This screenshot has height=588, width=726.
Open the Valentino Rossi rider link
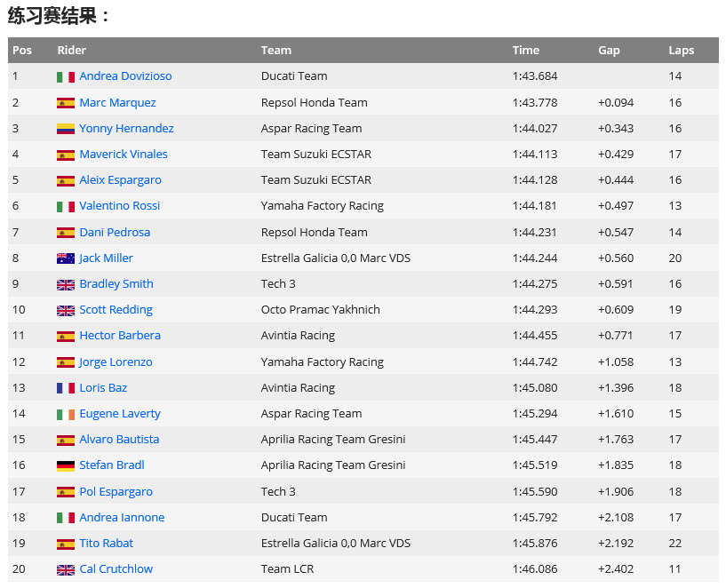pos(119,206)
